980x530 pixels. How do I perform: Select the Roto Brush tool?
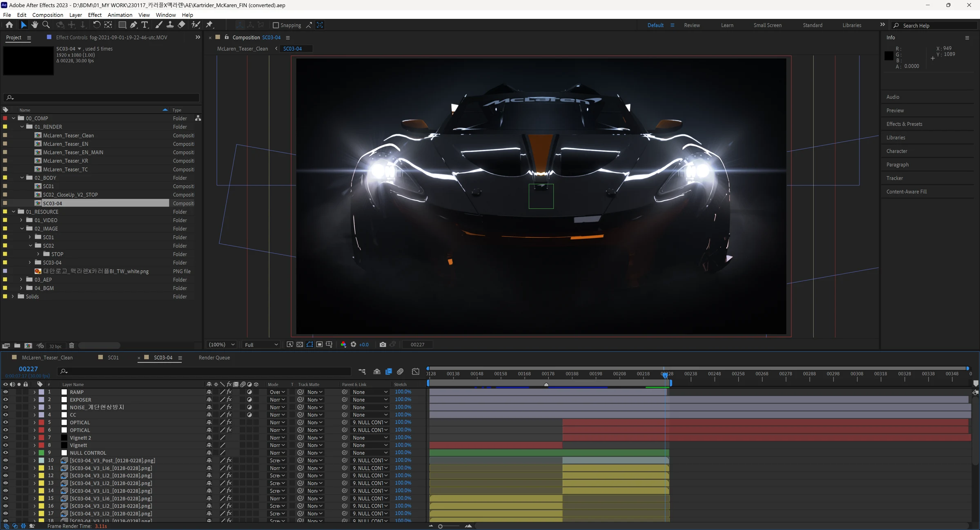196,25
